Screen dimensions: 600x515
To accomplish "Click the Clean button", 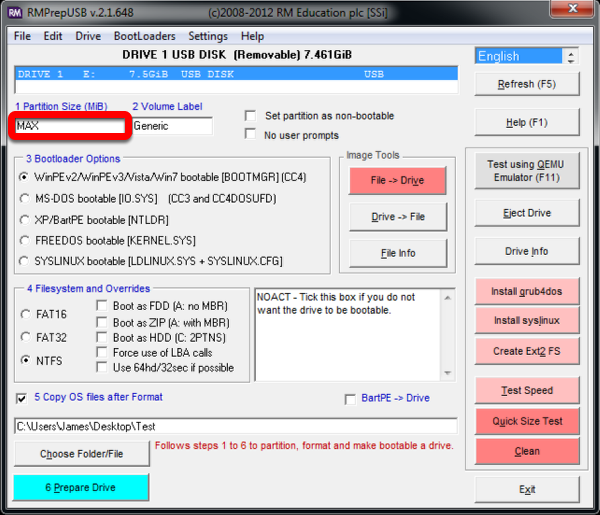I will pos(527,451).
